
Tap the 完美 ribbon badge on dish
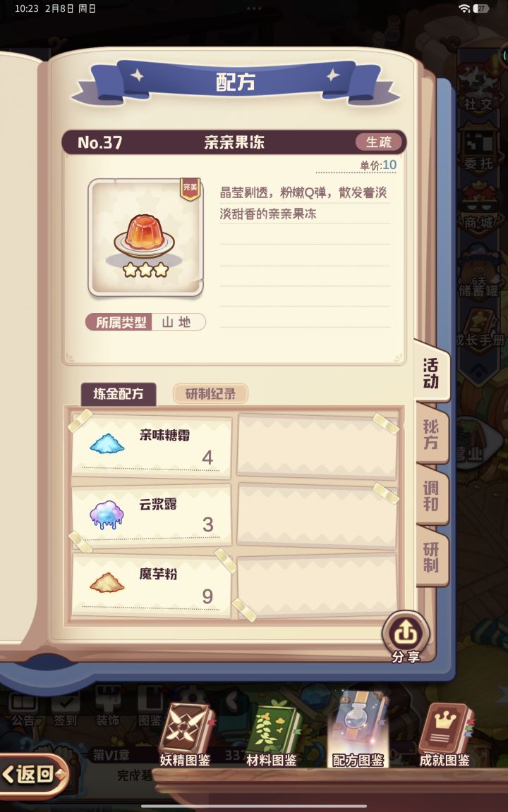tap(190, 188)
